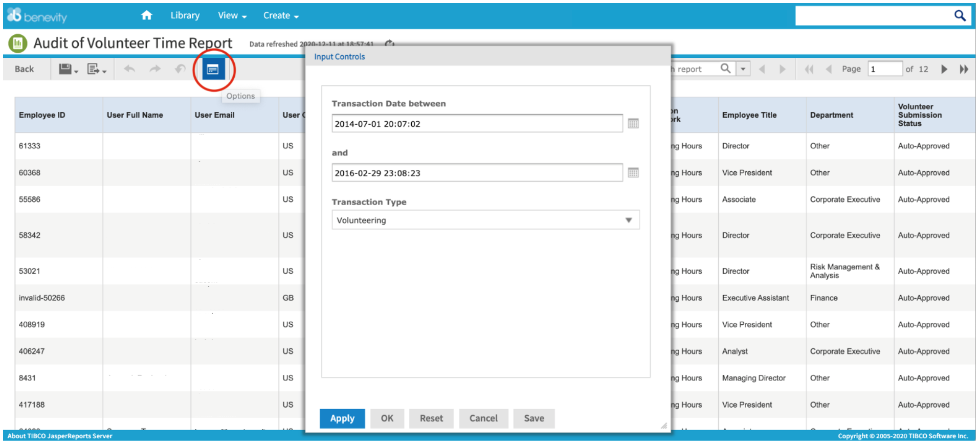
Task: Click the Undo arrow icon
Action: (x=130, y=69)
